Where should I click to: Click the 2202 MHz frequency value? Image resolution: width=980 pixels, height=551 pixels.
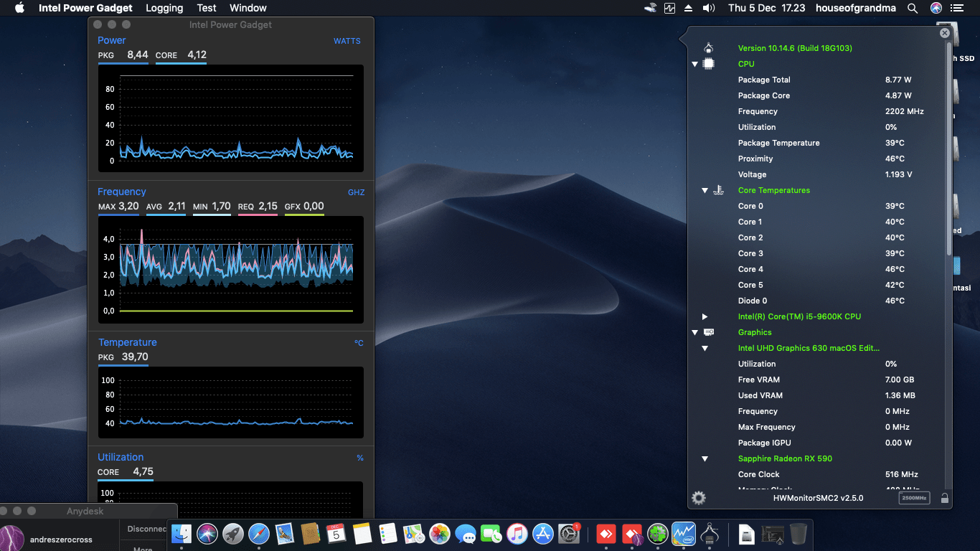[x=905, y=111]
